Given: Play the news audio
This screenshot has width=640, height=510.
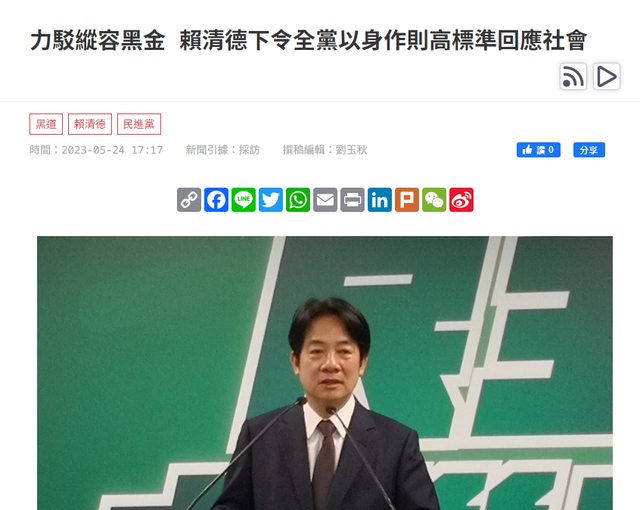Looking at the screenshot, I should (607, 76).
